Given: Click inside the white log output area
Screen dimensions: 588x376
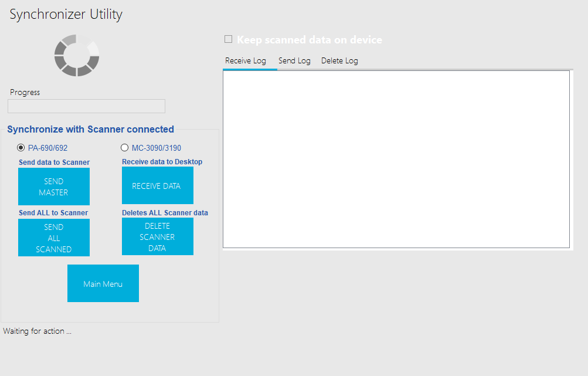Looking at the screenshot, I should point(396,159).
